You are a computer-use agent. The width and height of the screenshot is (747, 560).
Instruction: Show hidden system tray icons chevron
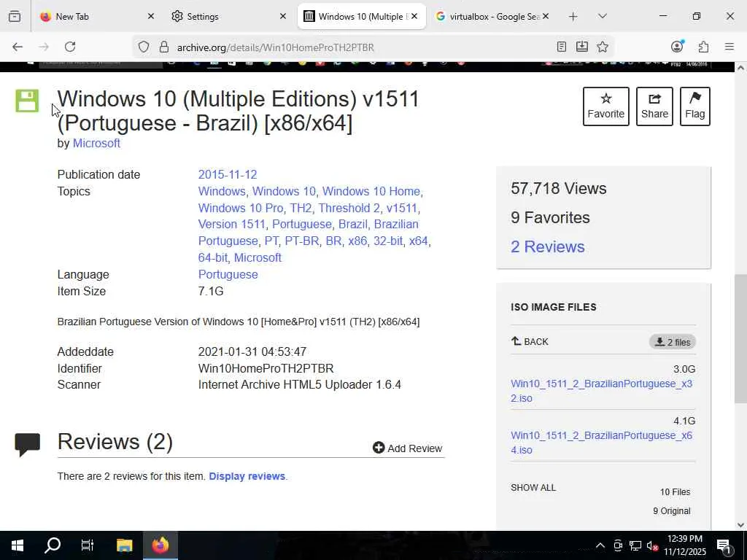tap(600, 545)
